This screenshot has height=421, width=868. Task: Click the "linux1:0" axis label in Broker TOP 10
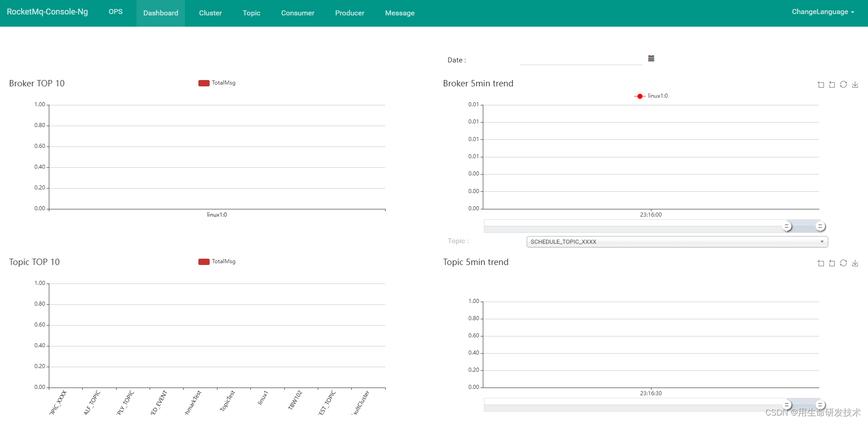click(217, 215)
